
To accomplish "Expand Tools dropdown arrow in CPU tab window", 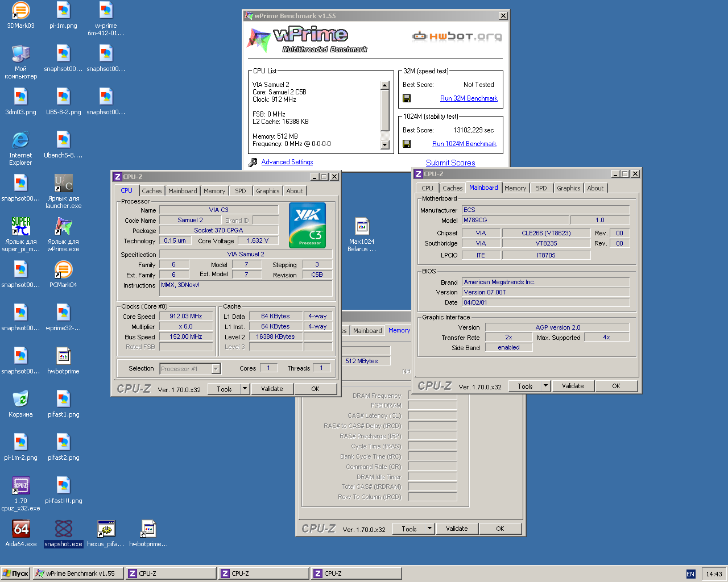I will click(x=245, y=389).
